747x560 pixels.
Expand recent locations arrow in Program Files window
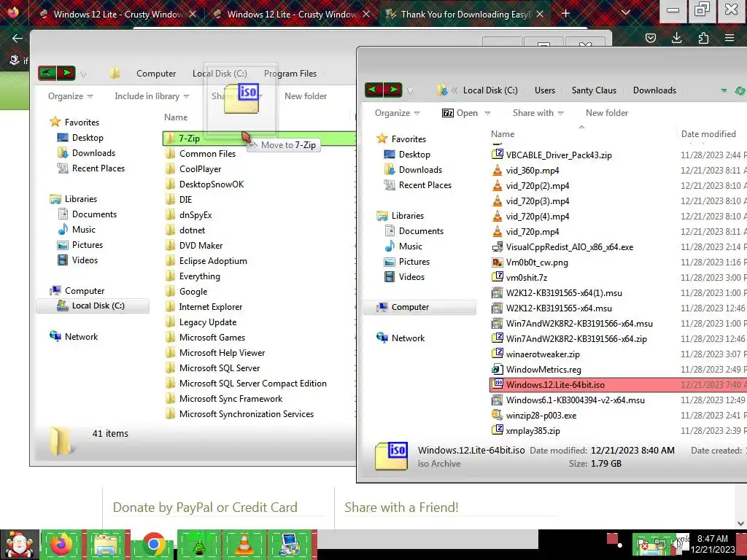[x=83, y=74]
